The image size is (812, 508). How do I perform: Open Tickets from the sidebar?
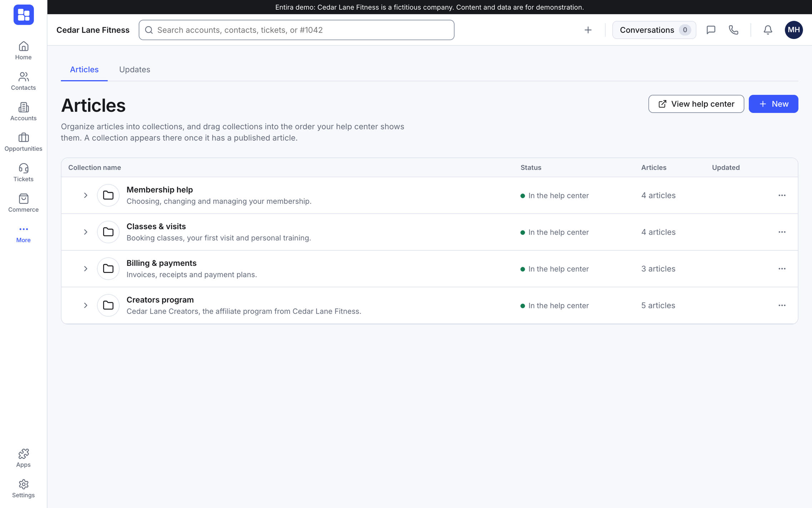pos(23,172)
